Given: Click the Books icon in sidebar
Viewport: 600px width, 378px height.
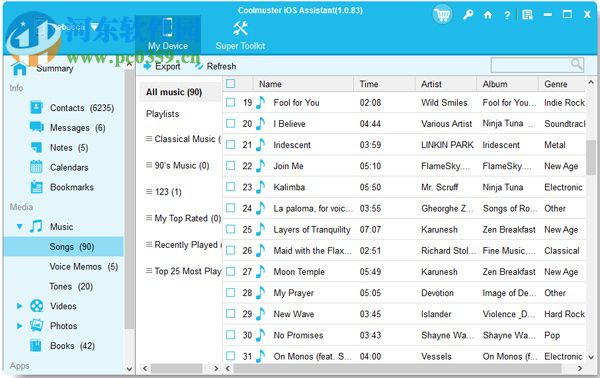Looking at the screenshot, I should (x=36, y=345).
